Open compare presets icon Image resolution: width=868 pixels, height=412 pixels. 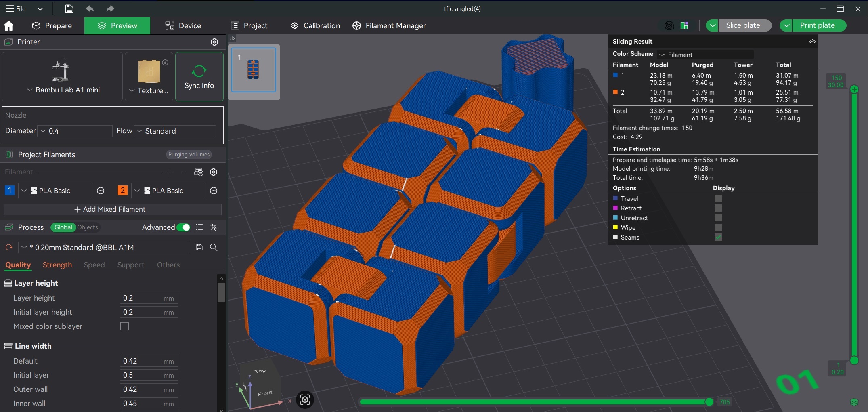[214, 227]
